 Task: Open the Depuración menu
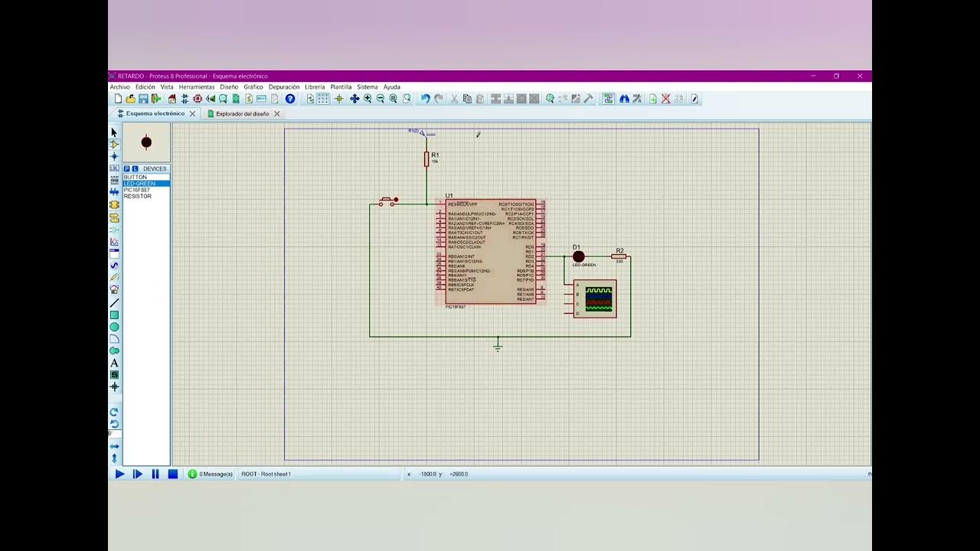284,87
